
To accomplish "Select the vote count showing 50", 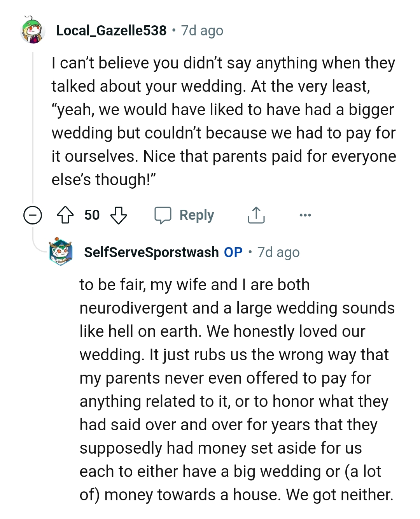I will 92,214.
